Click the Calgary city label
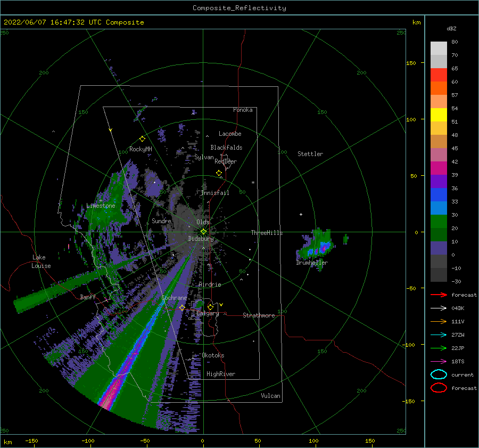This screenshot has height=448, width=479. click(208, 313)
